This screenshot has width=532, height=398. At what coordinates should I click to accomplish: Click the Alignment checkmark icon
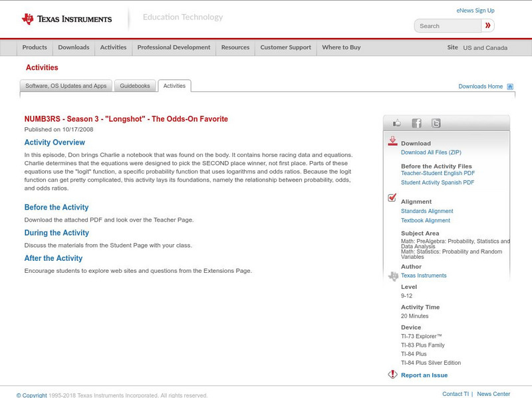392,197
